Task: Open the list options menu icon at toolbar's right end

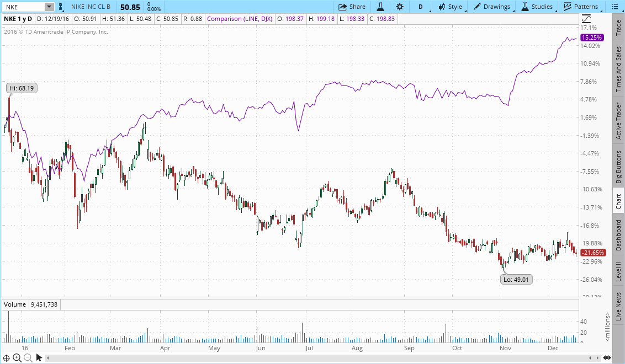Action: click(x=615, y=7)
